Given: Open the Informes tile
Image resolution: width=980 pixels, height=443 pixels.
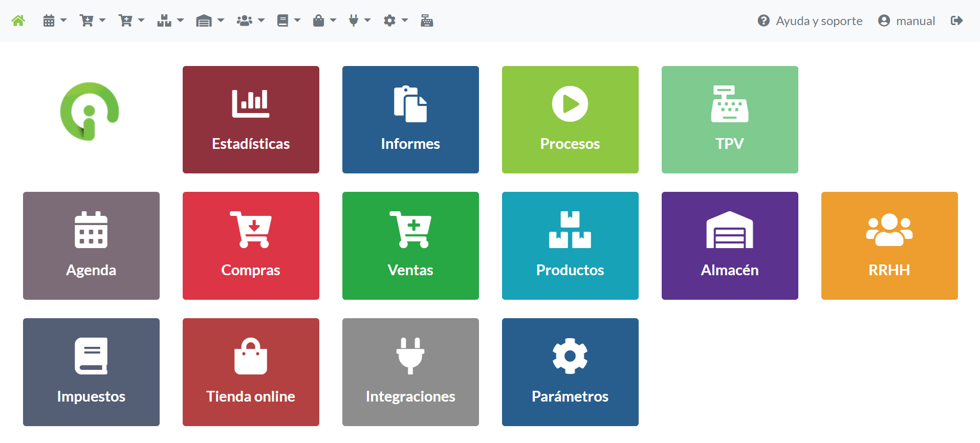Looking at the screenshot, I should pos(410,120).
